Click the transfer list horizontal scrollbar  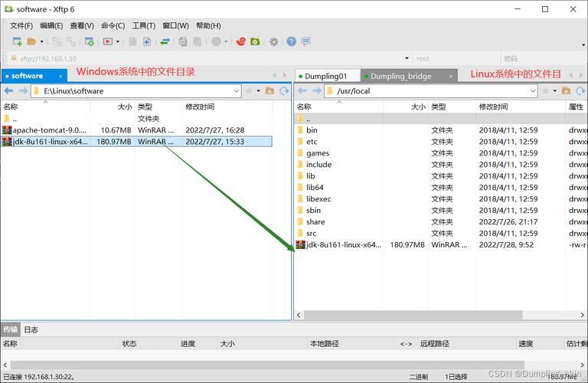coord(267,365)
